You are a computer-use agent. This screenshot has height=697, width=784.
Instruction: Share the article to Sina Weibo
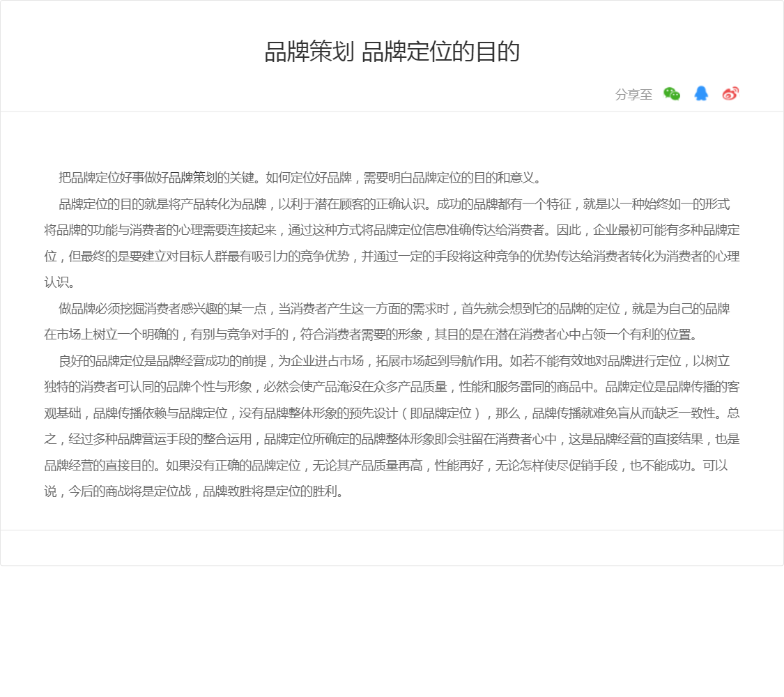click(730, 94)
